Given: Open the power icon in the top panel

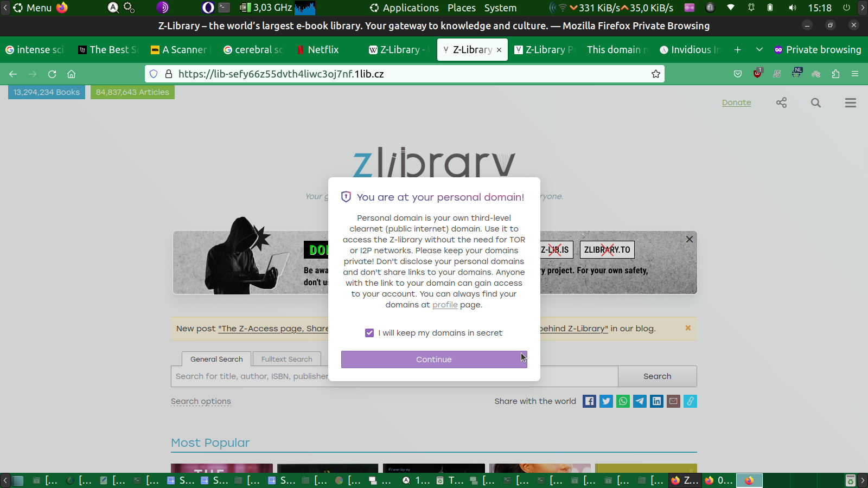Looking at the screenshot, I should [x=846, y=8].
